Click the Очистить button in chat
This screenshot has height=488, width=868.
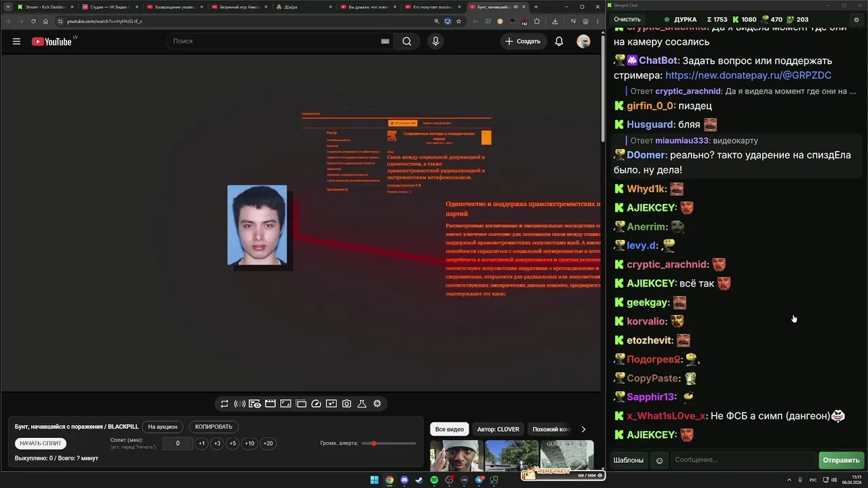[627, 20]
